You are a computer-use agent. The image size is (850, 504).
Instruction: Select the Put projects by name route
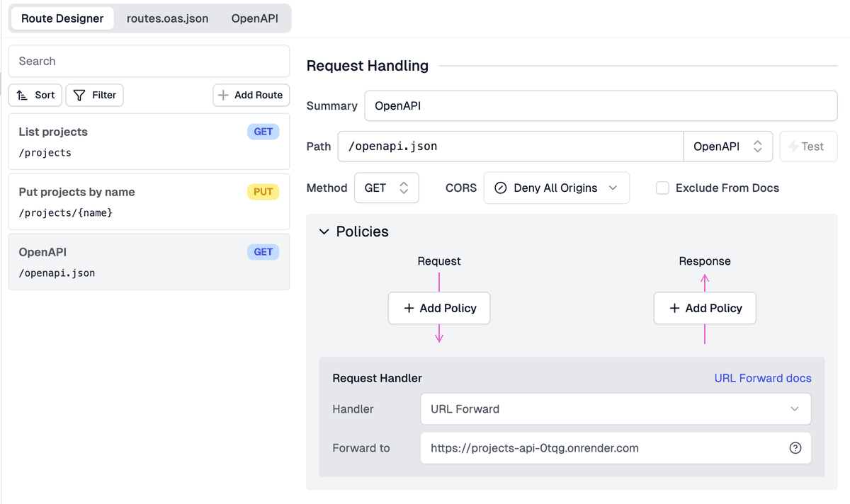149,202
